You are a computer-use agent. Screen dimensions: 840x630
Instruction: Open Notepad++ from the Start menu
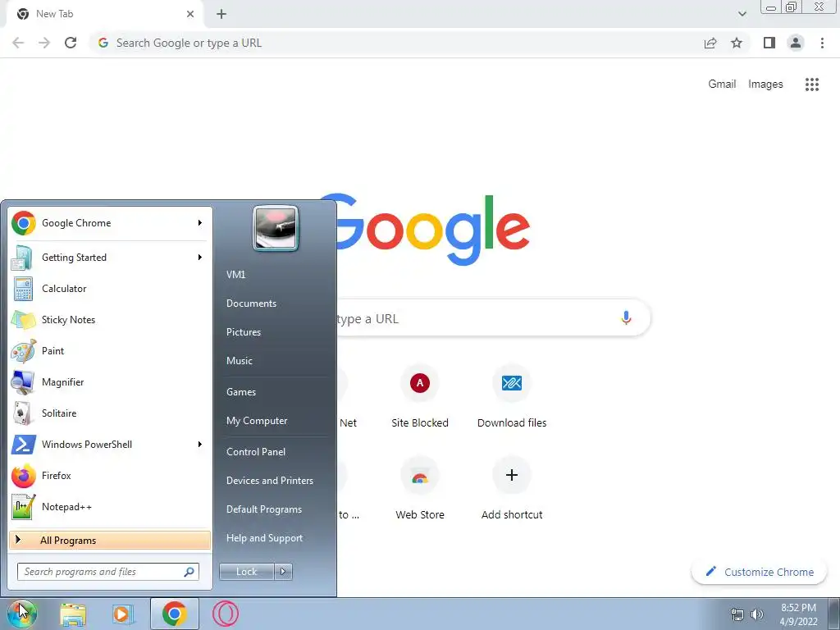tap(110, 507)
